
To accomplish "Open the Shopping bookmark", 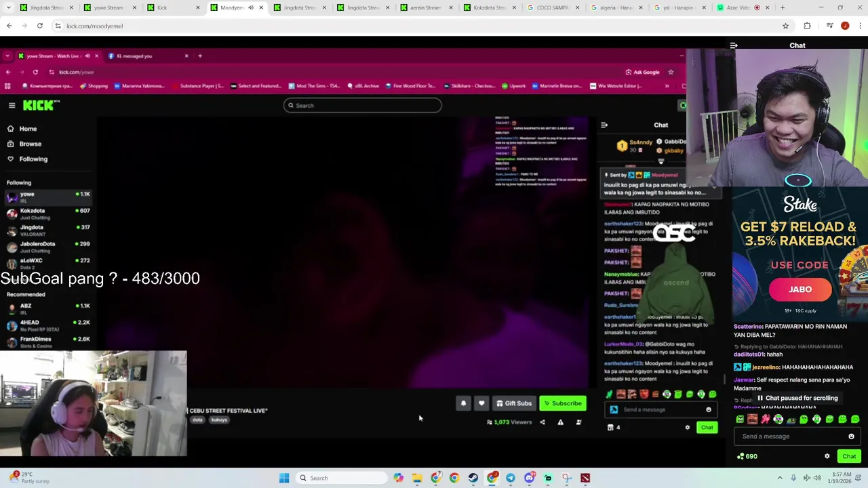I will [x=94, y=86].
